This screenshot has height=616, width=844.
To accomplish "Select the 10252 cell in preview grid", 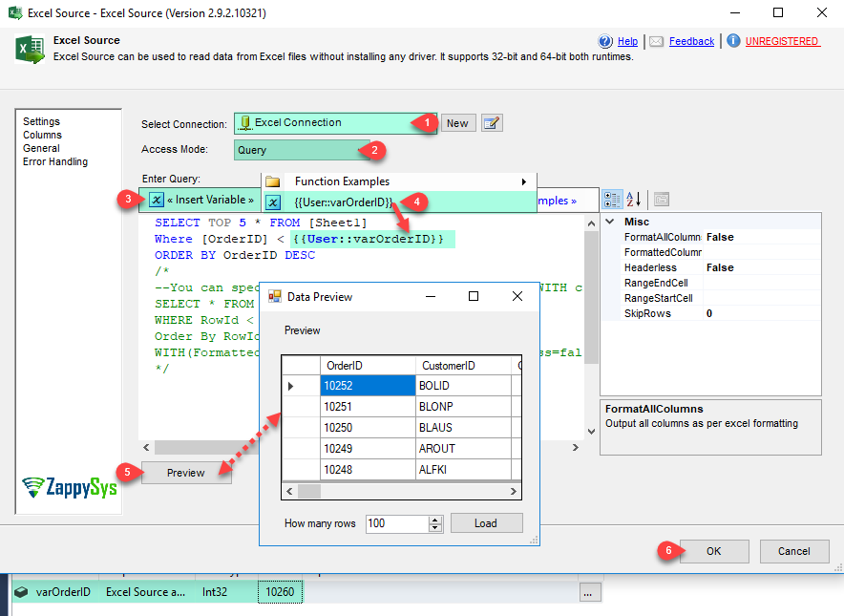I will tap(369, 386).
